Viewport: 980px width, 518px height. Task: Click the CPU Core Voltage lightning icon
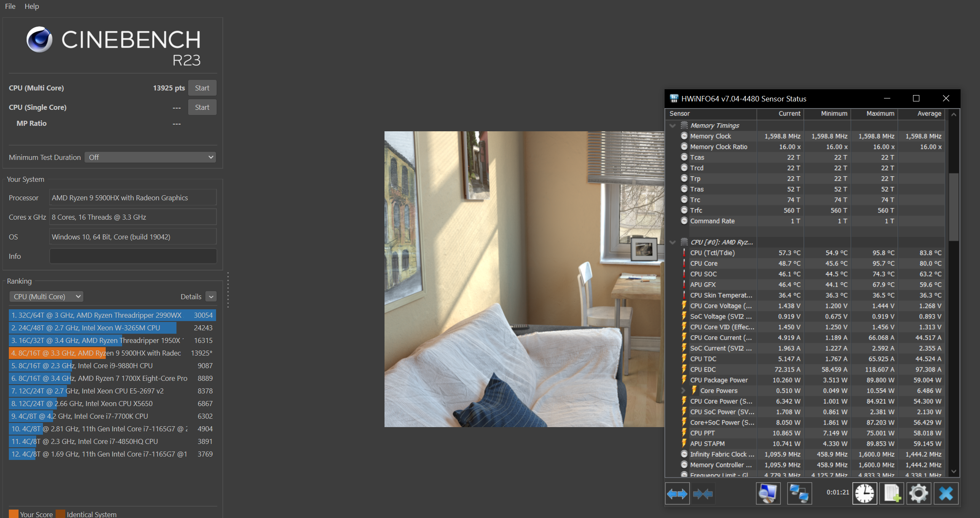point(684,305)
